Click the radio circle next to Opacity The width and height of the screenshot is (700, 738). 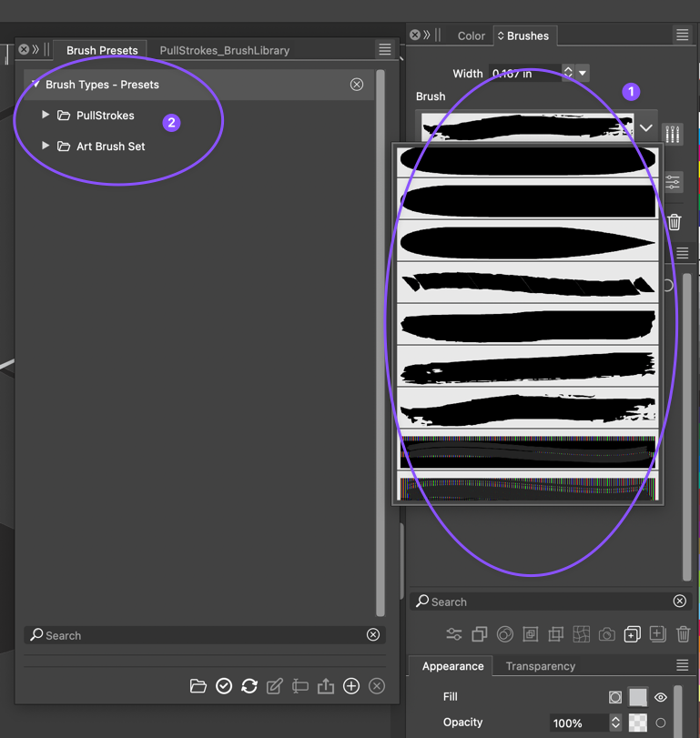click(661, 723)
